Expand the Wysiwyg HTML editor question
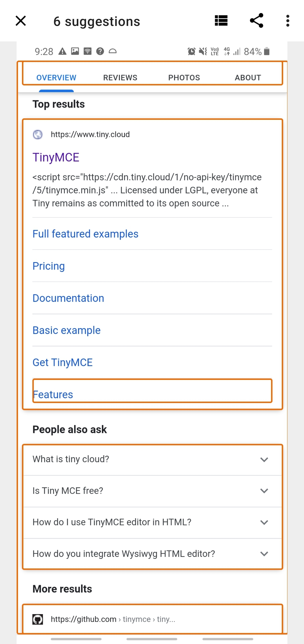The image size is (304, 644). (152, 554)
